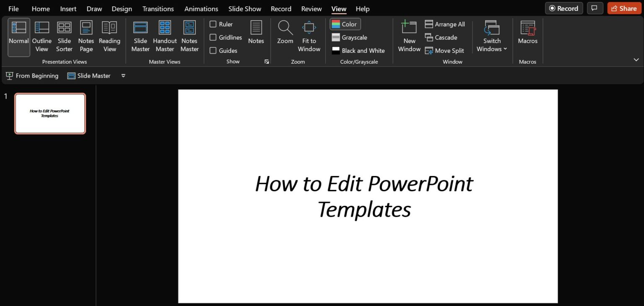Screen dimensions: 644x306
Task: Select slide 1 thumbnail
Action: 50,113
